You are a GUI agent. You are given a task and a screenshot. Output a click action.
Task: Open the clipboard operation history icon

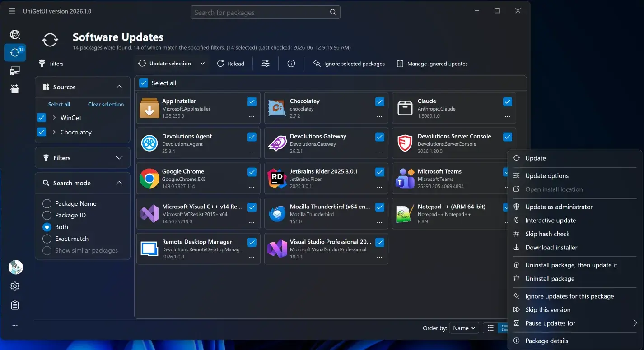point(15,305)
